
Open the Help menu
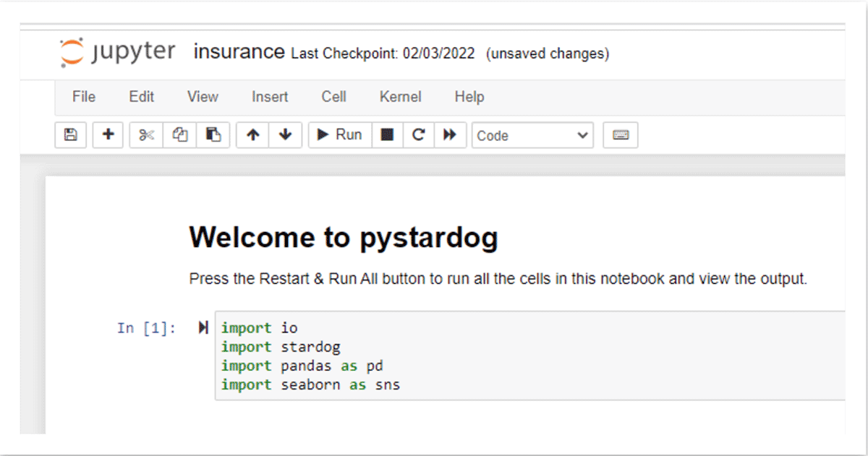pyautogui.click(x=469, y=96)
